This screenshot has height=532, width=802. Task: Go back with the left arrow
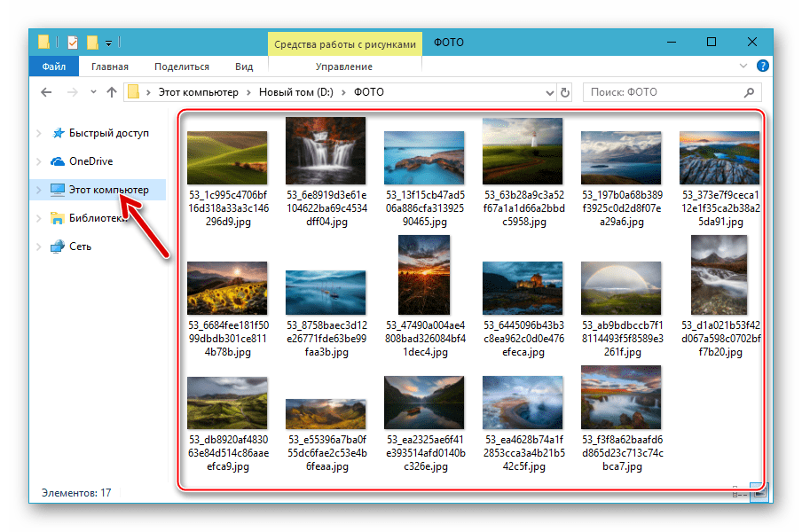[x=46, y=92]
